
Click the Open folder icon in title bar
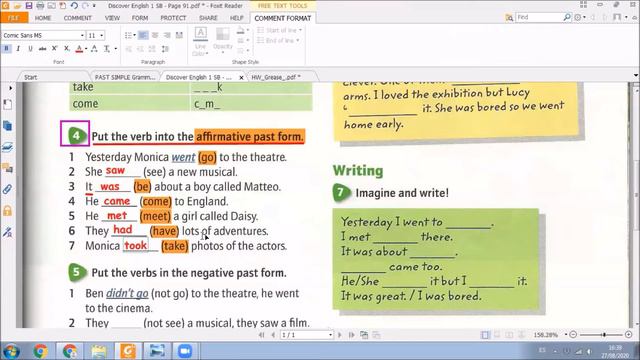coord(17,6)
